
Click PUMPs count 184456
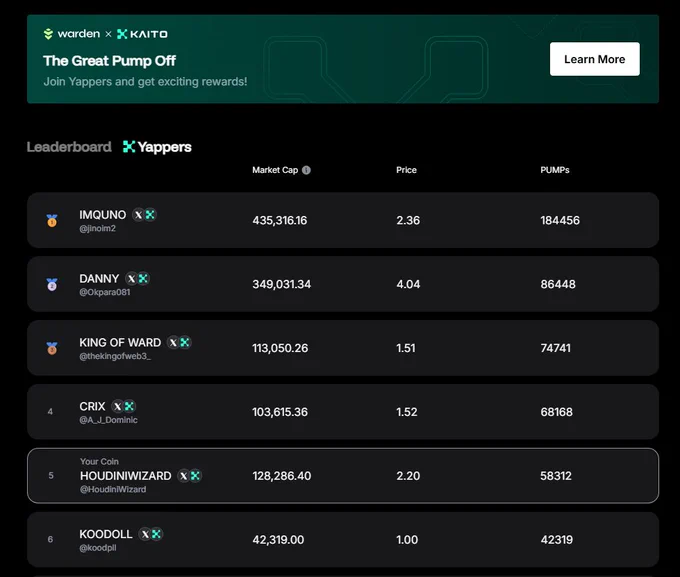560,220
